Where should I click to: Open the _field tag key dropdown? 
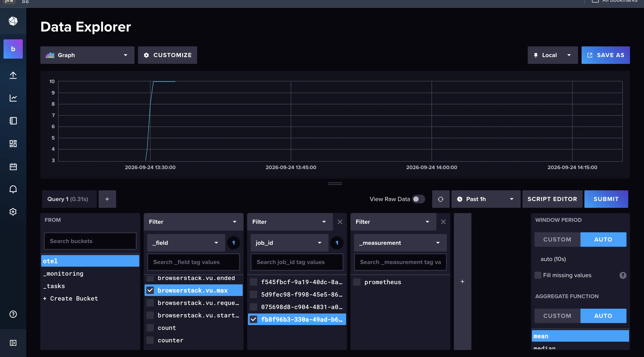tap(186, 243)
